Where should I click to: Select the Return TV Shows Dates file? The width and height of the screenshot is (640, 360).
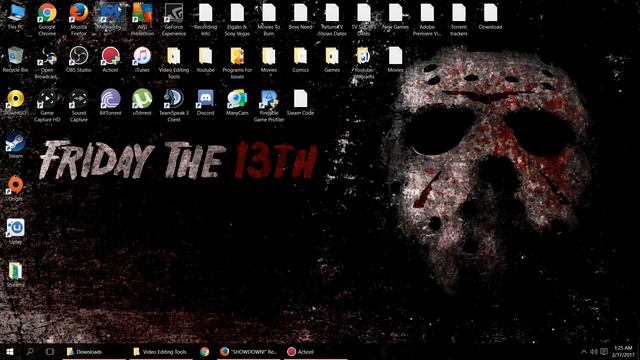332,20
